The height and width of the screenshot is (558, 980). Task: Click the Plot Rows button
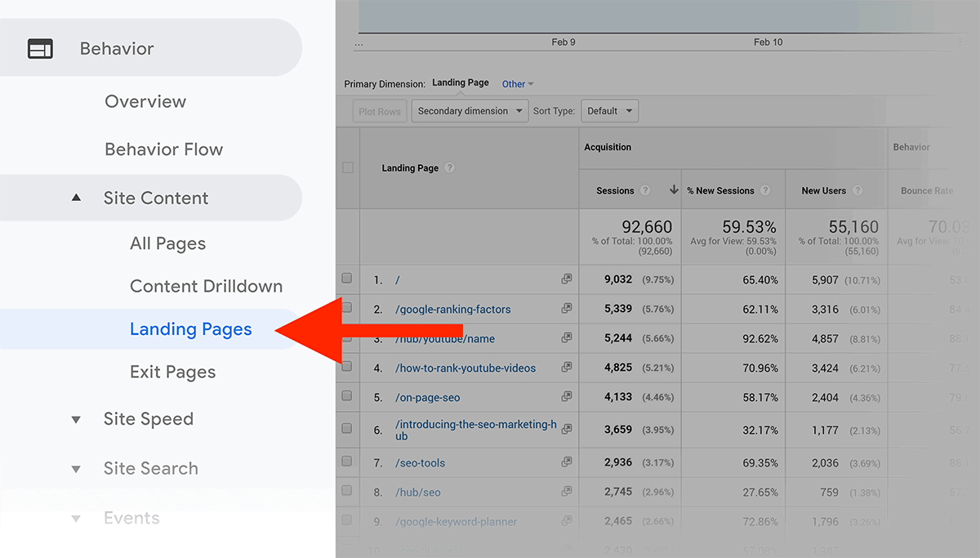click(x=380, y=111)
